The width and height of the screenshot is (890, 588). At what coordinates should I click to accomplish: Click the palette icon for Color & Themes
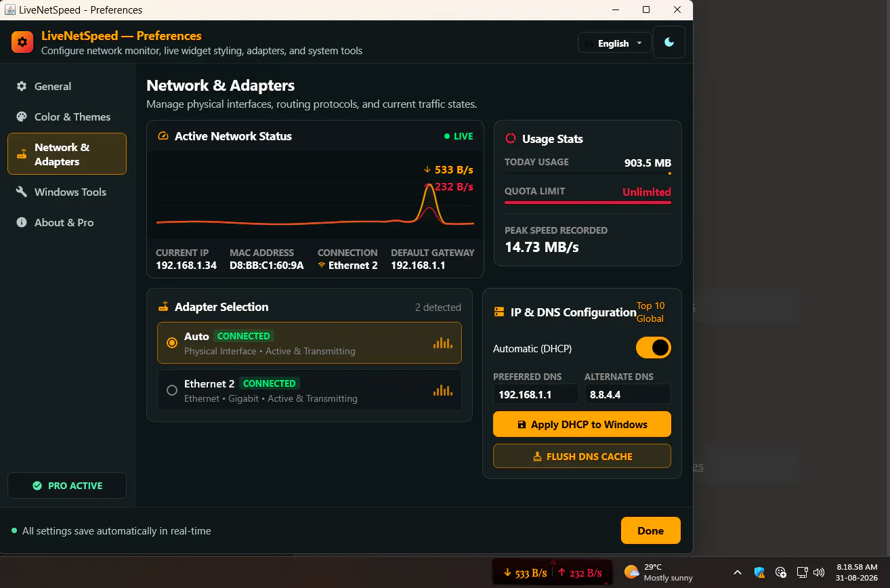pos(22,117)
